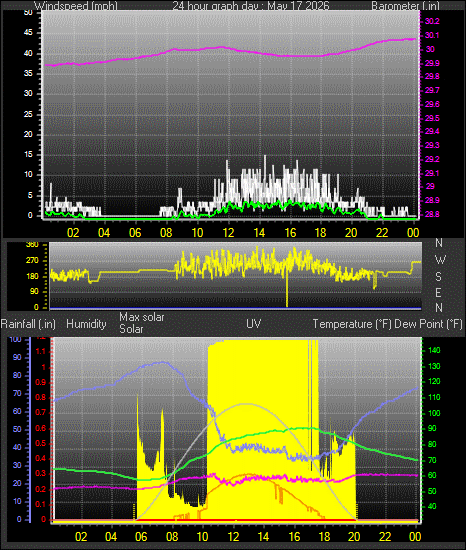Click the Dew Point (°F) legend label
Image resolution: width=466 pixels, height=550 pixels.
(x=428, y=324)
